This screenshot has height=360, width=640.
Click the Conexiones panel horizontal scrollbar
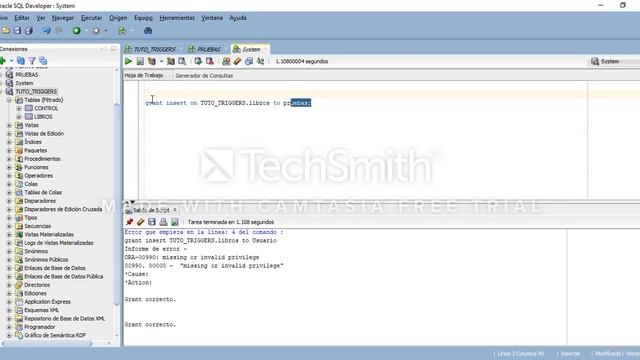pyautogui.click(x=47, y=343)
